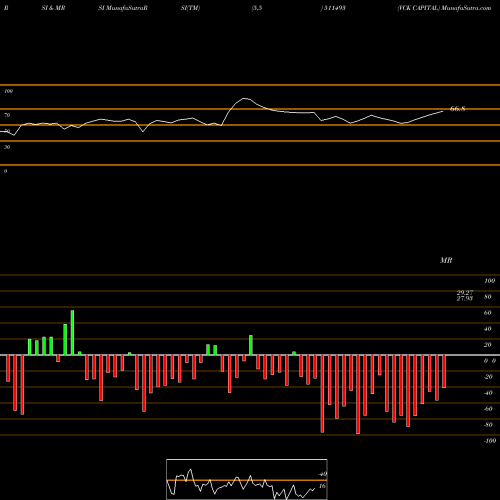This screenshot has width=500, height=500.
Task: Click the 16 value in mini chart
Action: click(x=322, y=486)
